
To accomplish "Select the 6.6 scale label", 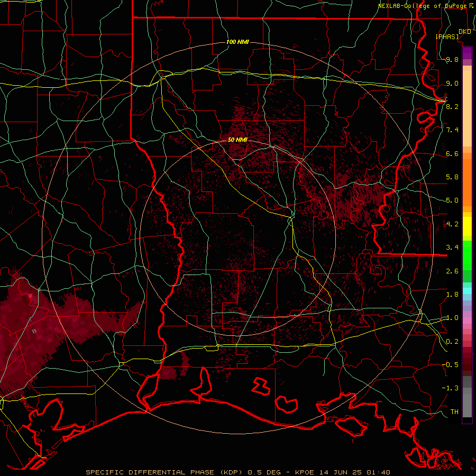I will click(x=452, y=153).
